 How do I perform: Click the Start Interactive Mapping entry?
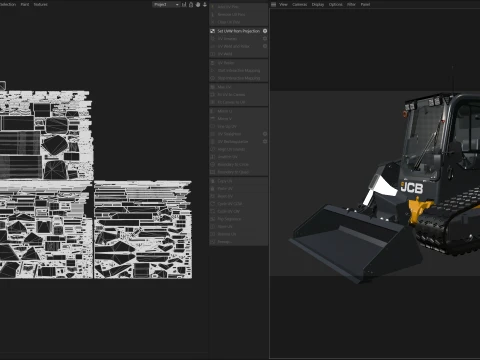point(238,71)
